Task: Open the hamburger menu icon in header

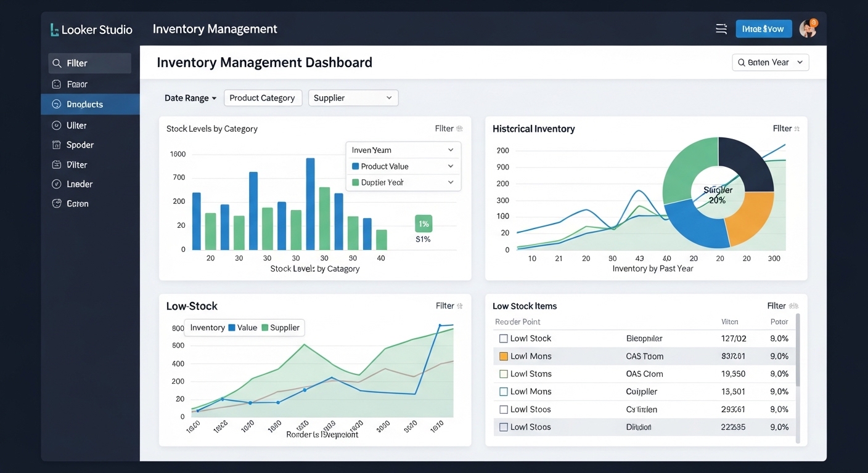Action: pyautogui.click(x=721, y=29)
